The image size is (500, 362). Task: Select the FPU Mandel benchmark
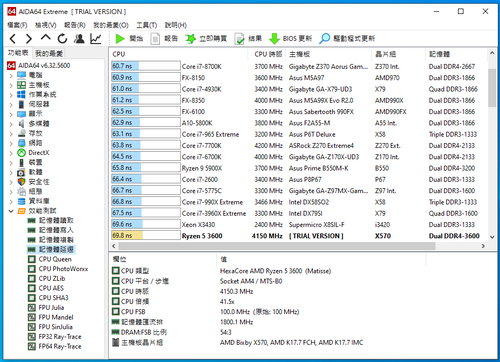coord(50,317)
